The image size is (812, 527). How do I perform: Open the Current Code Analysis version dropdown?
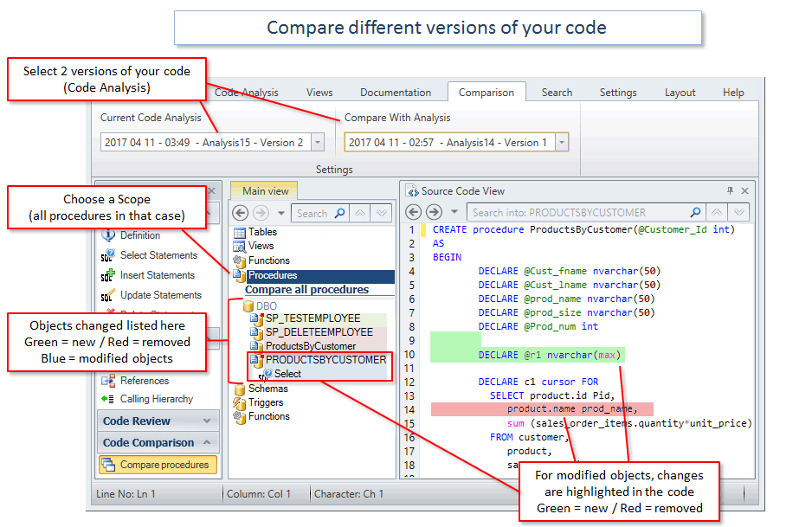(317, 142)
